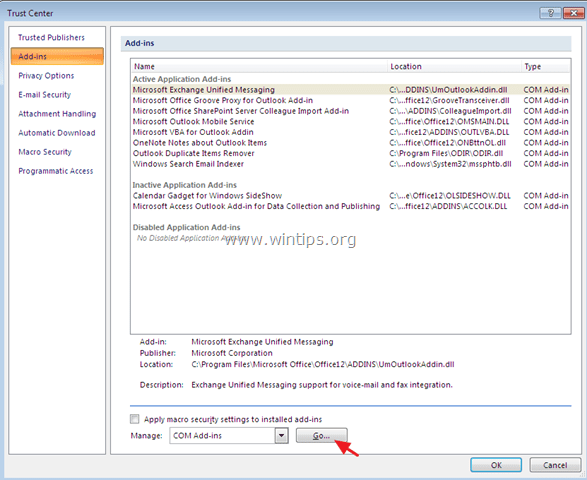Click the Cancel button

tap(555, 465)
